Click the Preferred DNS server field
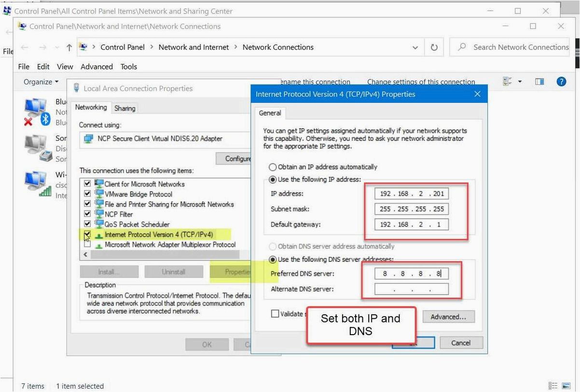The height and width of the screenshot is (392, 580). coord(412,274)
